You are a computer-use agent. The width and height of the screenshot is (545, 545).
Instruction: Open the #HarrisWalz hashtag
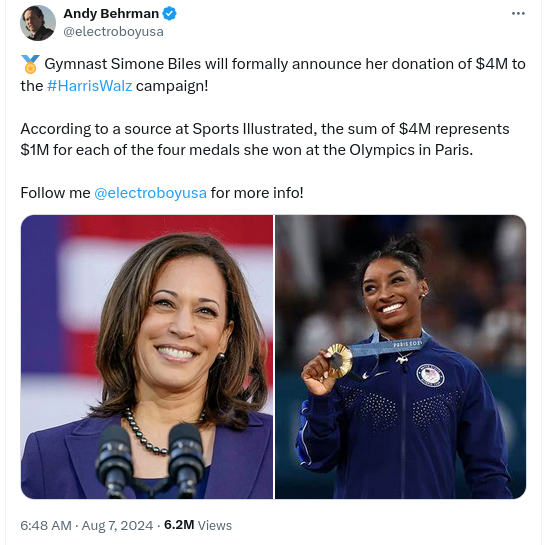89,86
